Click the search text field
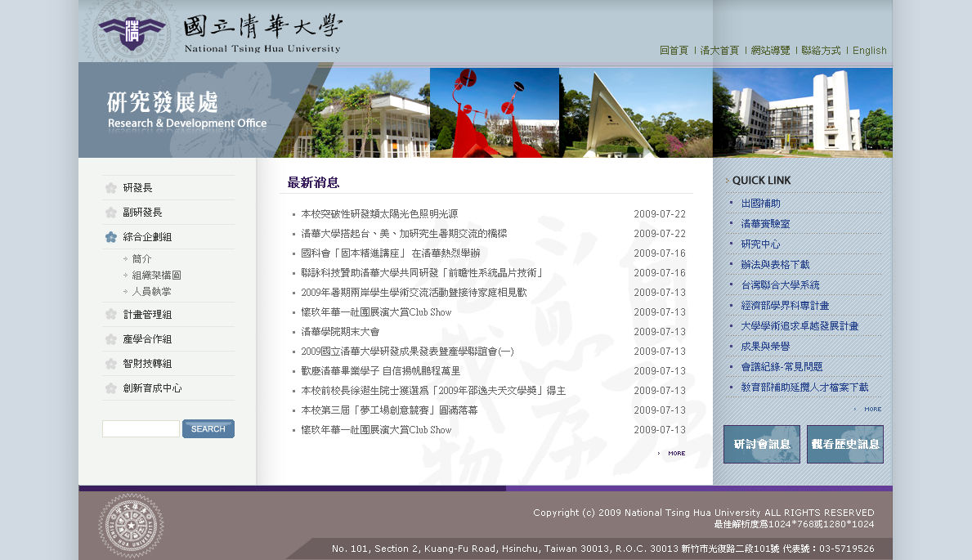972x560 pixels. pos(141,428)
